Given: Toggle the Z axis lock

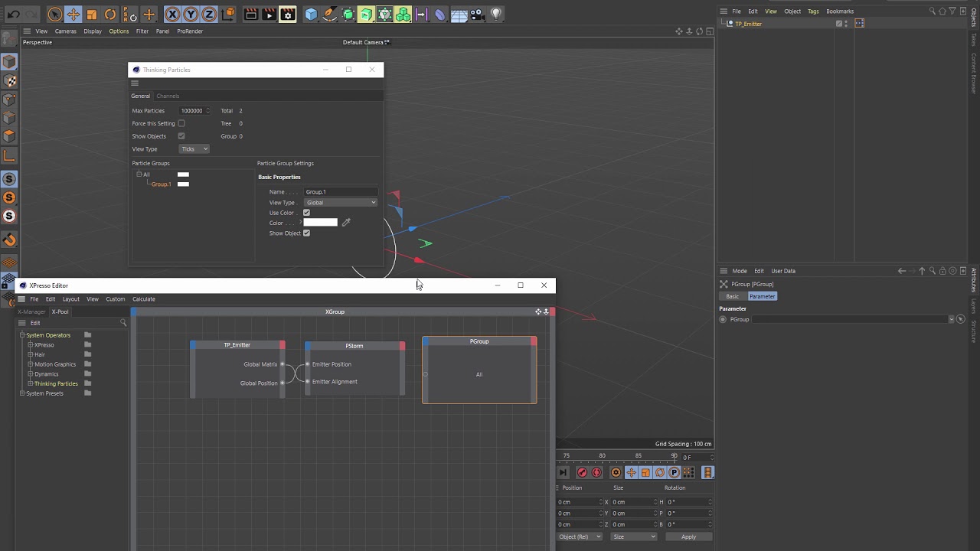Looking at the screenshot, I should 209,14.
